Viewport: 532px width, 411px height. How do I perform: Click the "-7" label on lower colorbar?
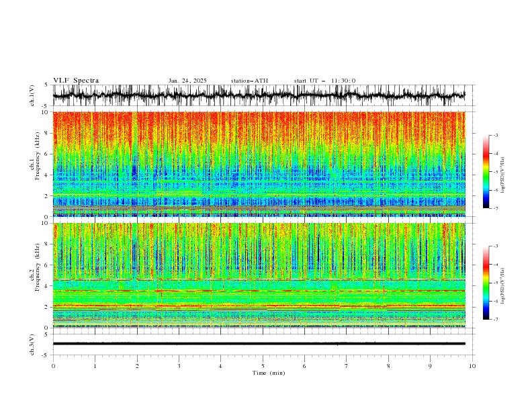pyautogui.click(x=495, y=320)
